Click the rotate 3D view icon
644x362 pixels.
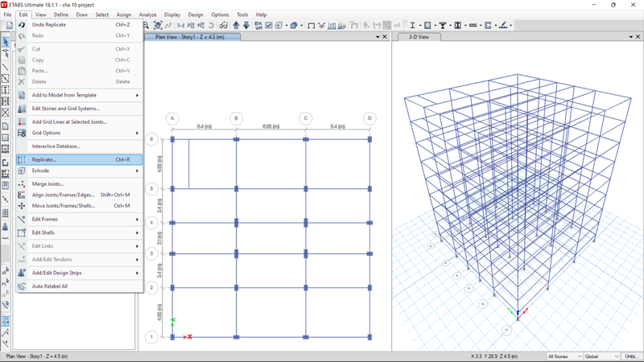pos(211,26)
